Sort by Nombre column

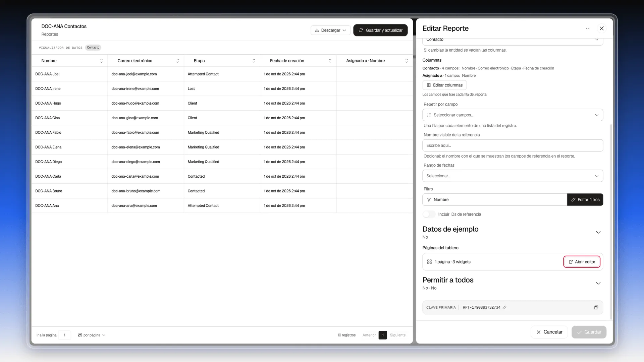(101, 61)
